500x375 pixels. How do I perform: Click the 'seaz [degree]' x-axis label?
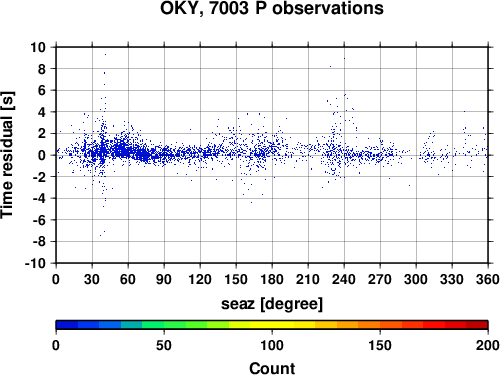coord(272,303)
